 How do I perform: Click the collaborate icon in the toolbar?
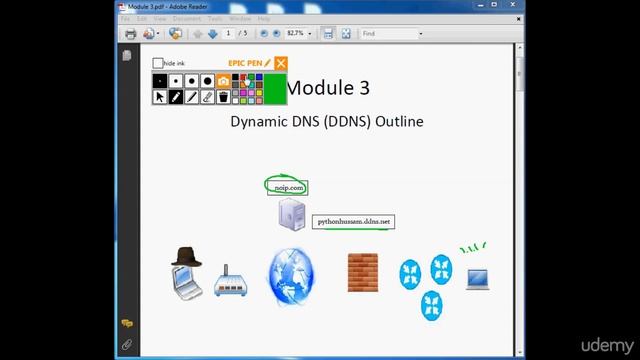[176, 34]
